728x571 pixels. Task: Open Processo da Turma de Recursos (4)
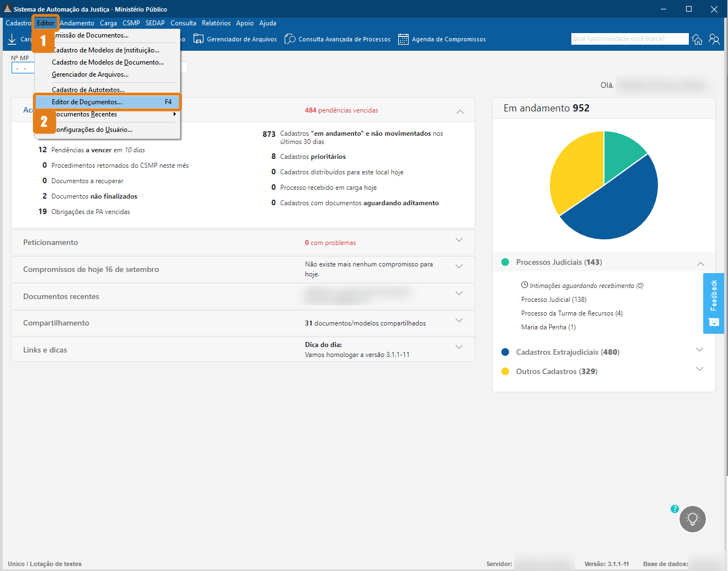pyautogui.click(x=572, y=313)
